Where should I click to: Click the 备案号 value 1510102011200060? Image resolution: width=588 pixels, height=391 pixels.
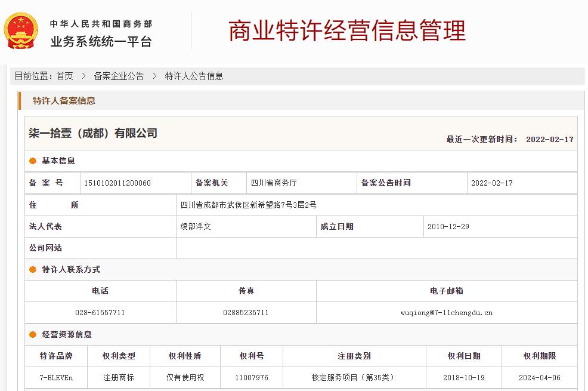pyautogui.click(x=117, y=183)
